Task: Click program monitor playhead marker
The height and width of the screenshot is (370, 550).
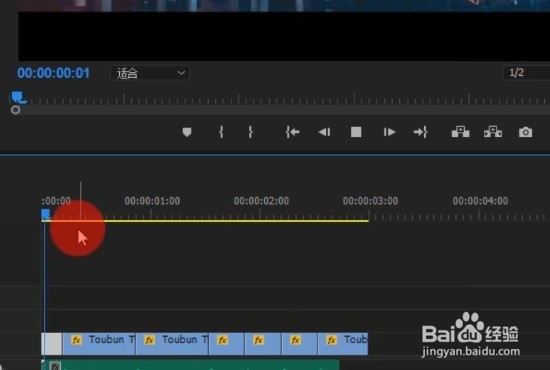Action: (x=18, y=97)
